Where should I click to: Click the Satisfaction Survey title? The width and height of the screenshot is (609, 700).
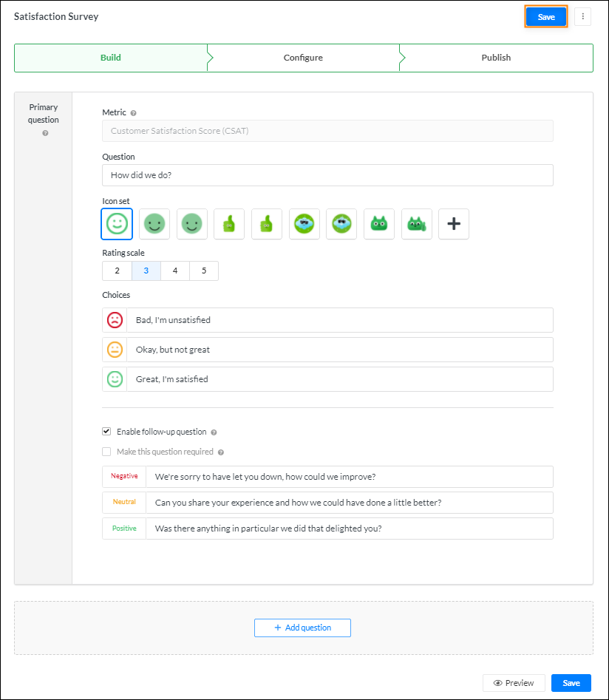[56, 16]
